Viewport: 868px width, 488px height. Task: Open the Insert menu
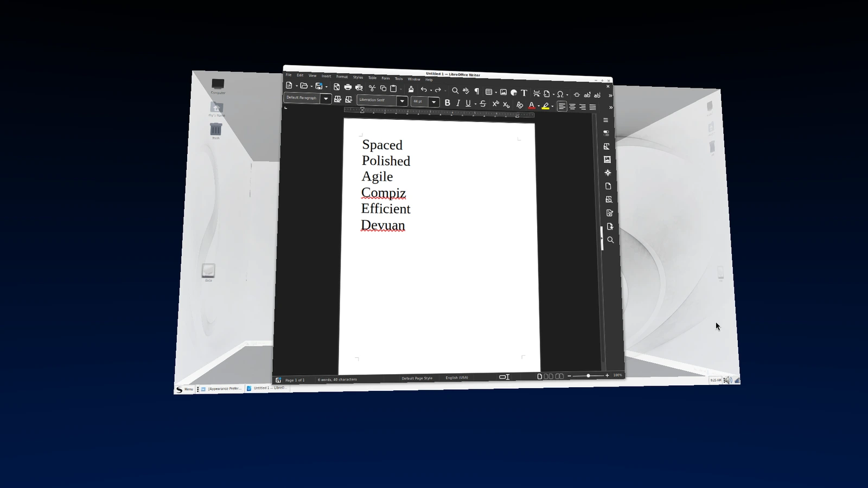326,76
